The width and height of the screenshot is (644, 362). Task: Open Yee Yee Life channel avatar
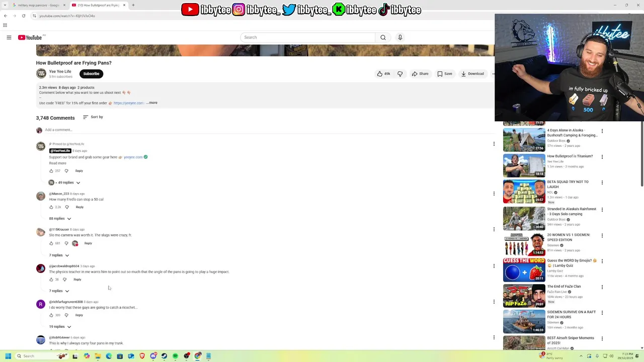coord(41,74)
